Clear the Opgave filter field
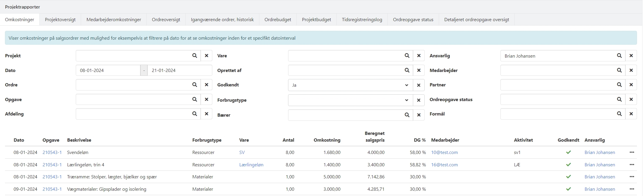644x196 pixels. click(206, 99)
